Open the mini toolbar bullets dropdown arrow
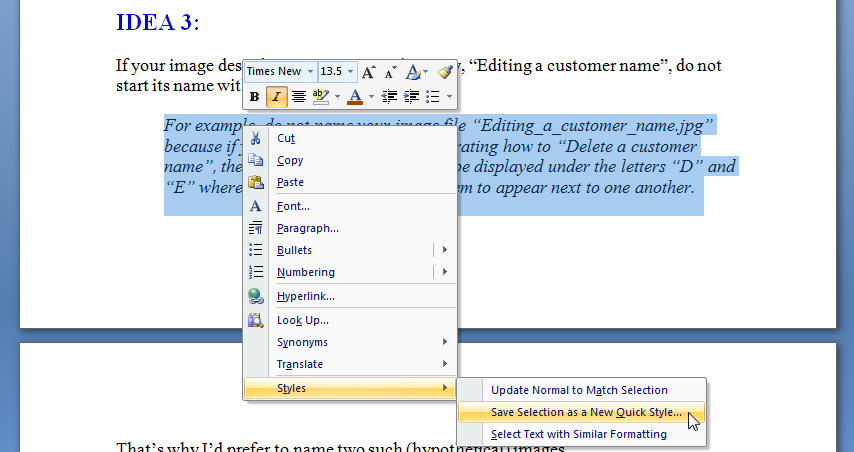The image size is (854, 452). coord(449,97)
